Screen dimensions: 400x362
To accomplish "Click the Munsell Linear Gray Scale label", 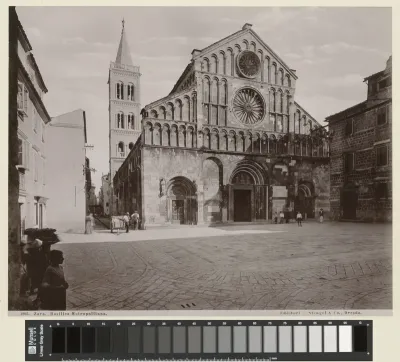I will coord(36,341).
